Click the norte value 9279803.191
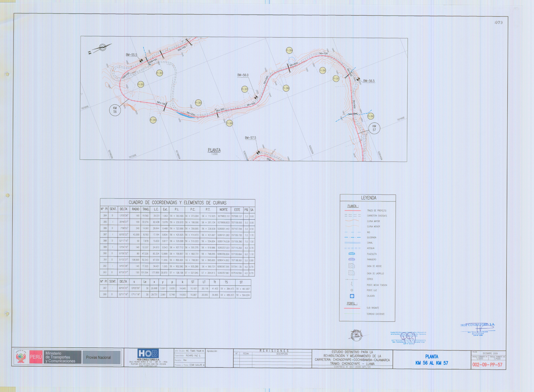This screenshot has height=392, width=534. coord(224,216)
